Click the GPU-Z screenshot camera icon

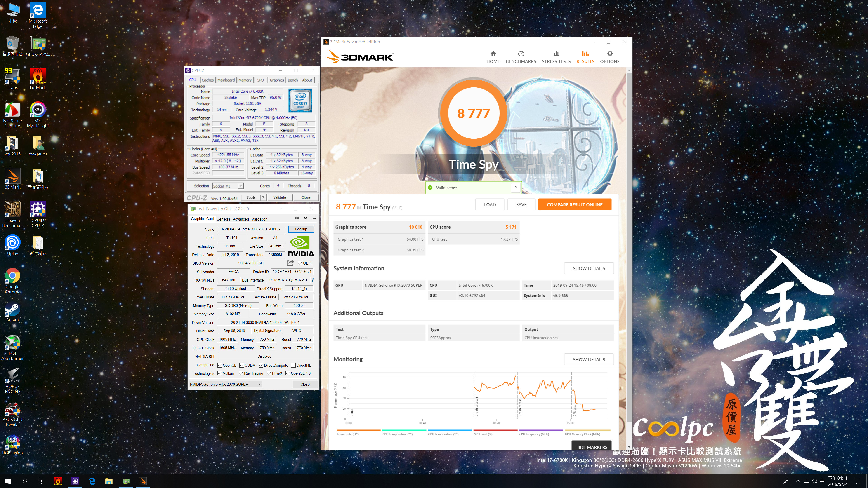pyautogui.click(x=297, y=218)
